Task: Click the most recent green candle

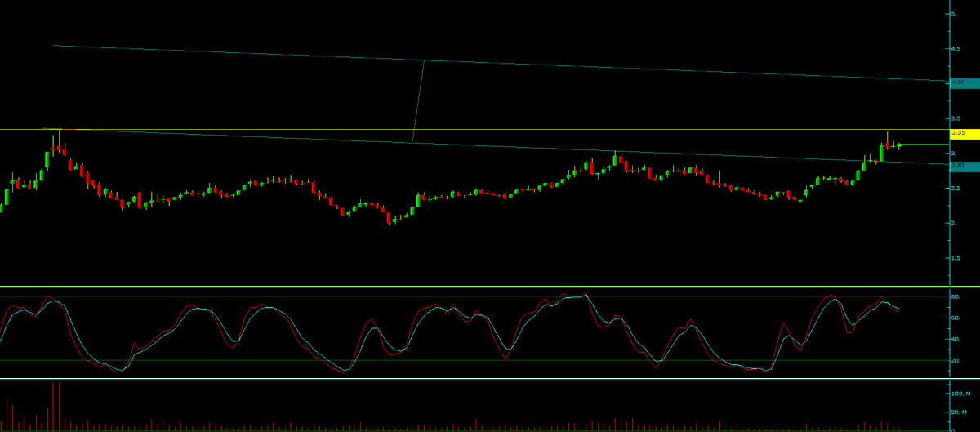Action: coord(899,145)
